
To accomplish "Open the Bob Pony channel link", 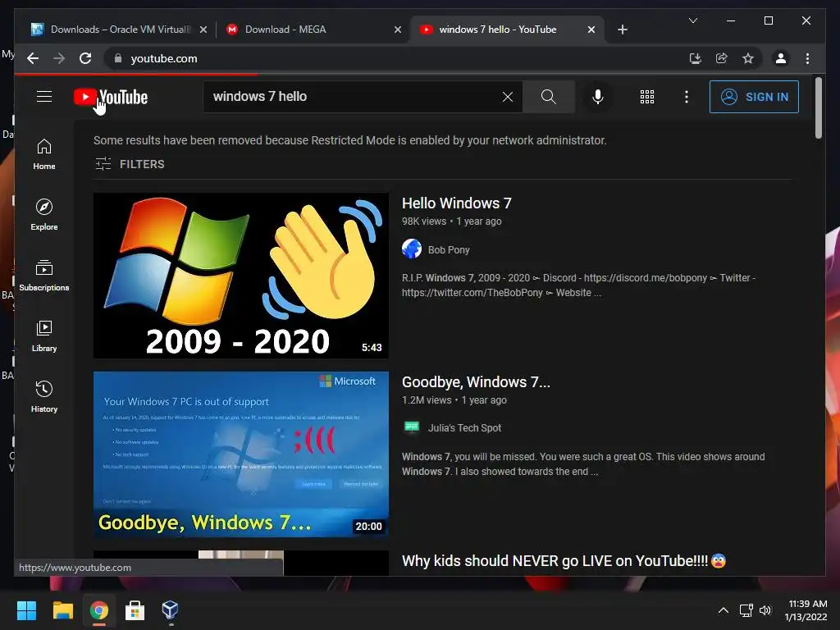I will pos(449,249).
